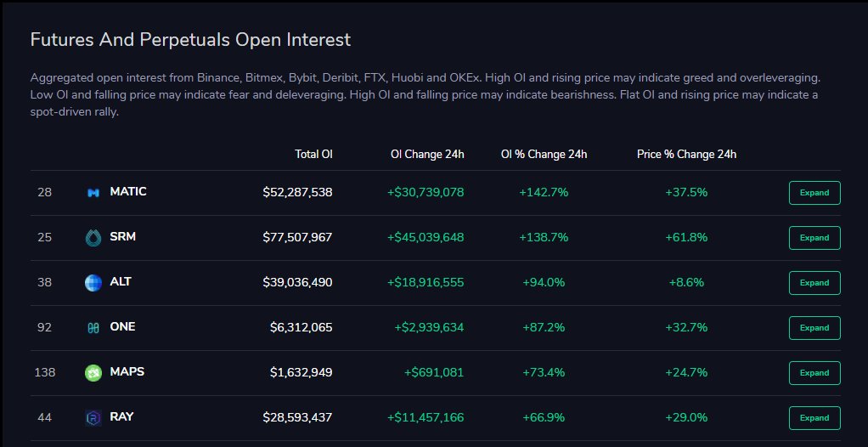Expand the RAY row details

click(x=814, y=417)
